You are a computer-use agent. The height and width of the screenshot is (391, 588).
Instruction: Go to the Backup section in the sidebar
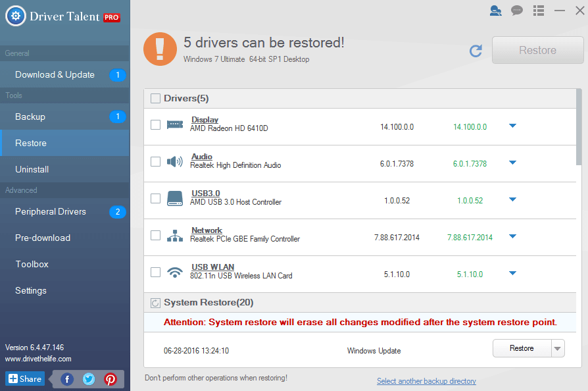tap(30, 117)
